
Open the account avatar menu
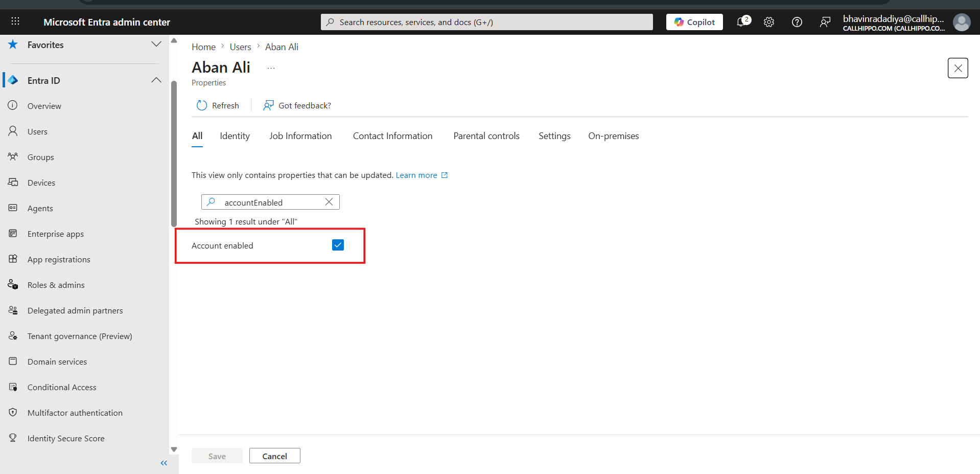click(961, 22)
